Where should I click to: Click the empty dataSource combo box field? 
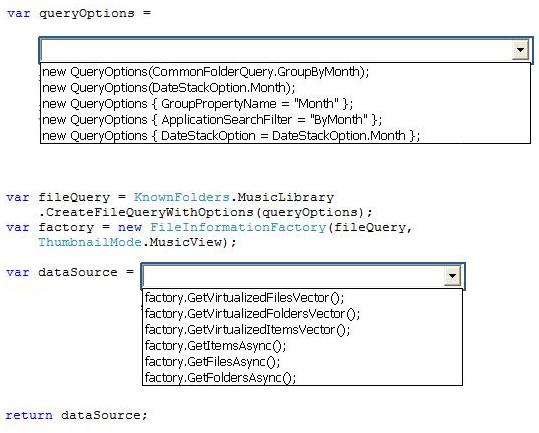293,276
